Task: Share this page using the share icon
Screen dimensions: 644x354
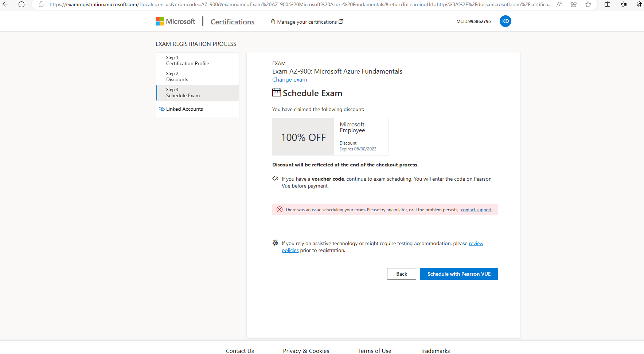Action: click(574, 4)
